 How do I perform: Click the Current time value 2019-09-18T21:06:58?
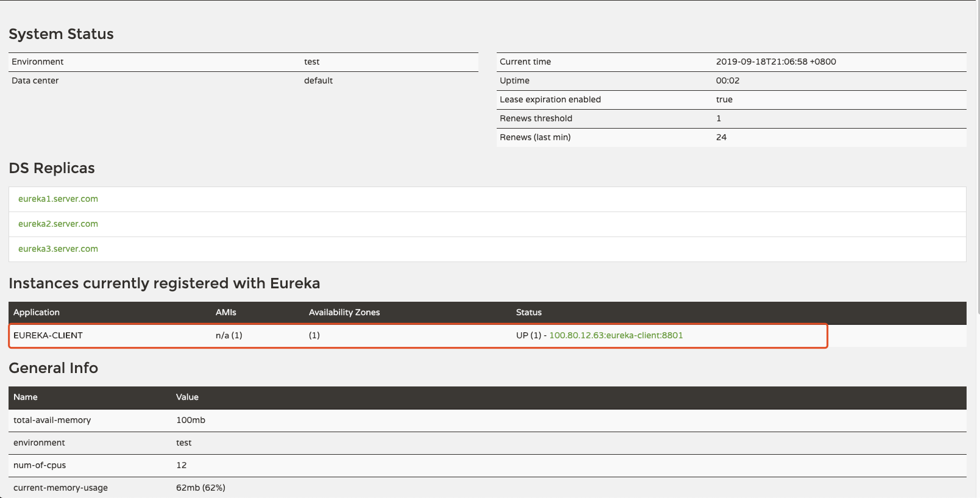coord(776,62)
